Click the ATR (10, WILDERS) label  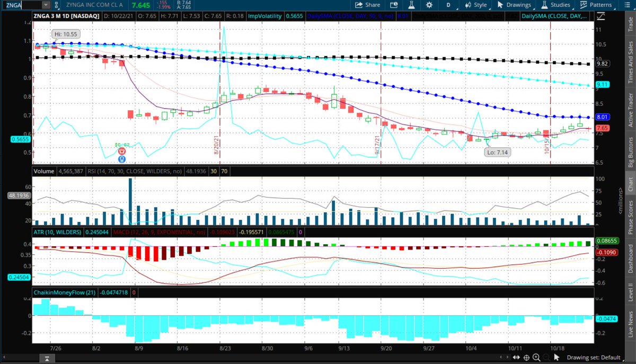pos(58,232)
